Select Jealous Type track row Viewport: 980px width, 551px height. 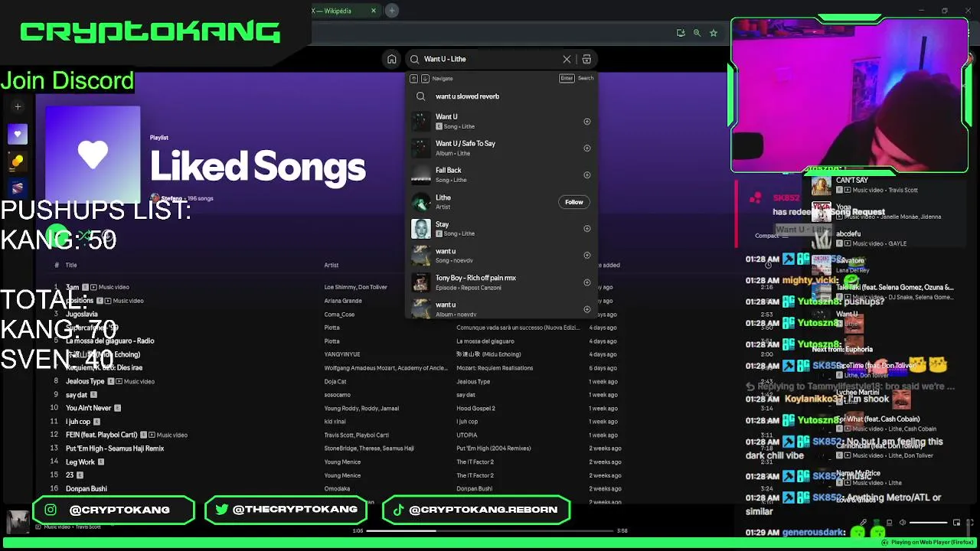point(337,381)
